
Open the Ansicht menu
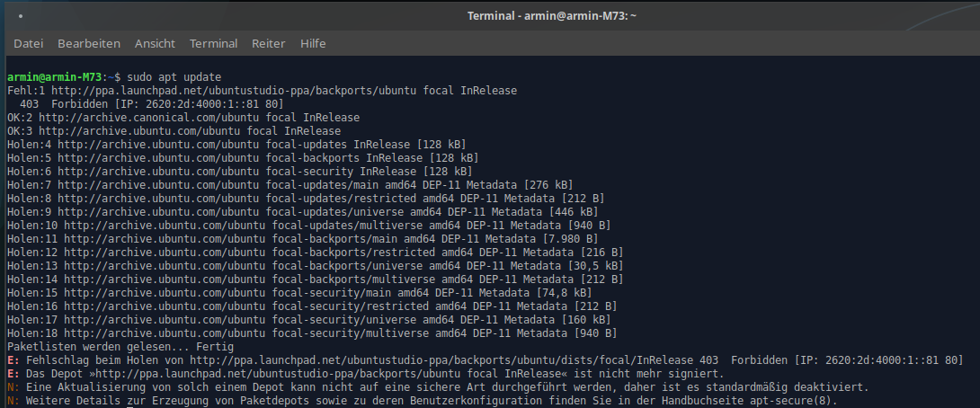coord(155,43)
